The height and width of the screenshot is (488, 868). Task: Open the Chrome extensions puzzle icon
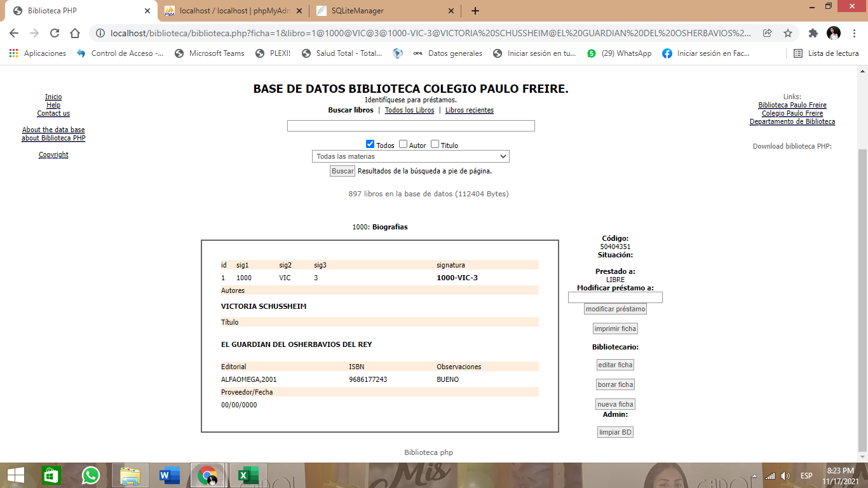click(x=813, y=33)
